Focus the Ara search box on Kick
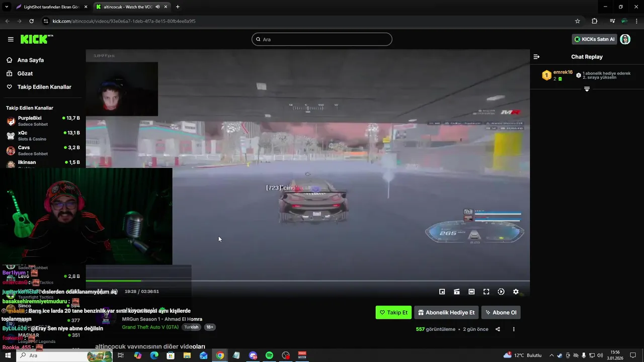 [x=322, y=39]
